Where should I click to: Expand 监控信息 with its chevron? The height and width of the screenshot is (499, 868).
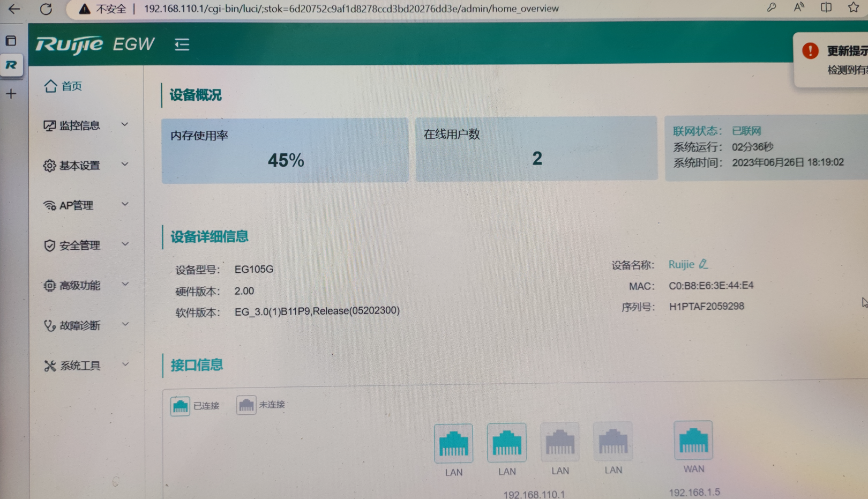(125, 124)
